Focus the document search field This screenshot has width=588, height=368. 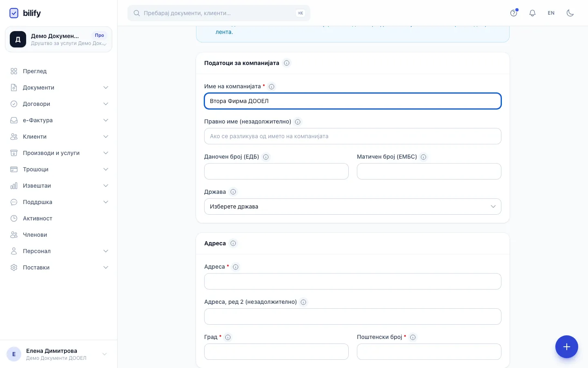click(x=219, y=13)
